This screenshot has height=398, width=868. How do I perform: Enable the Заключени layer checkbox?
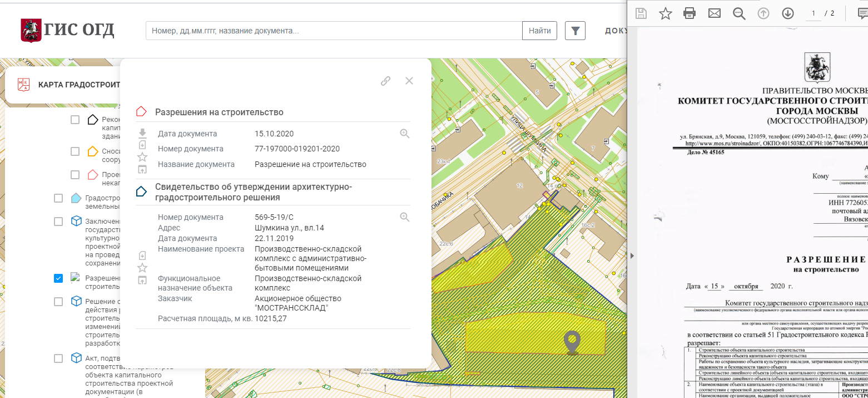click(58, 222)
